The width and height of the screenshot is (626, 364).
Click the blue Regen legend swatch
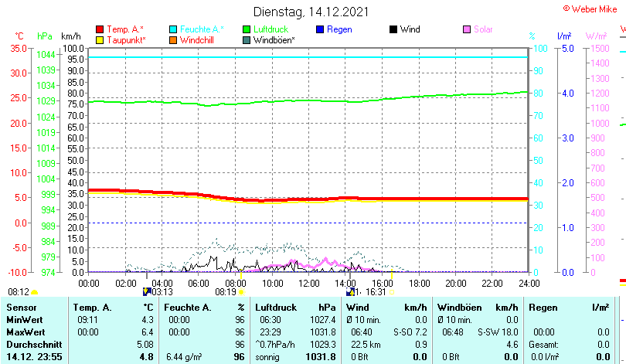[x=321, y=29]
